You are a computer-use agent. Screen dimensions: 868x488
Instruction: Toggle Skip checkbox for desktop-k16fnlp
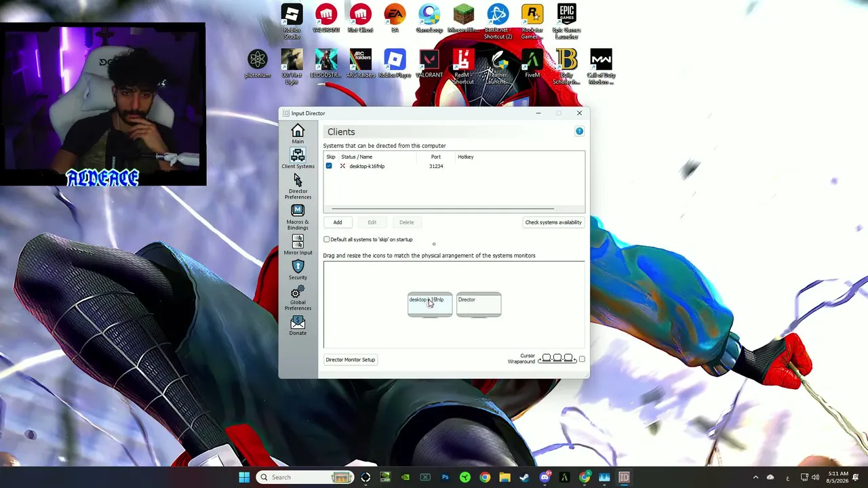[329, 166]
